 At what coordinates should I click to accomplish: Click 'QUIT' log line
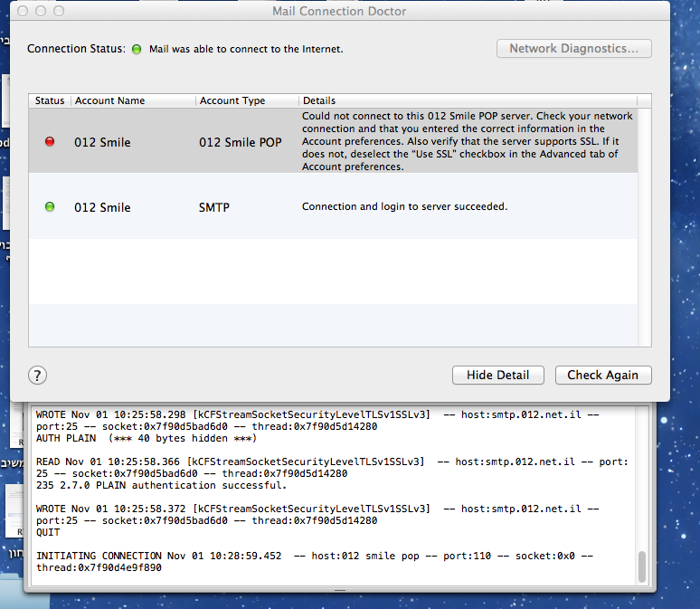coord(48,533)
